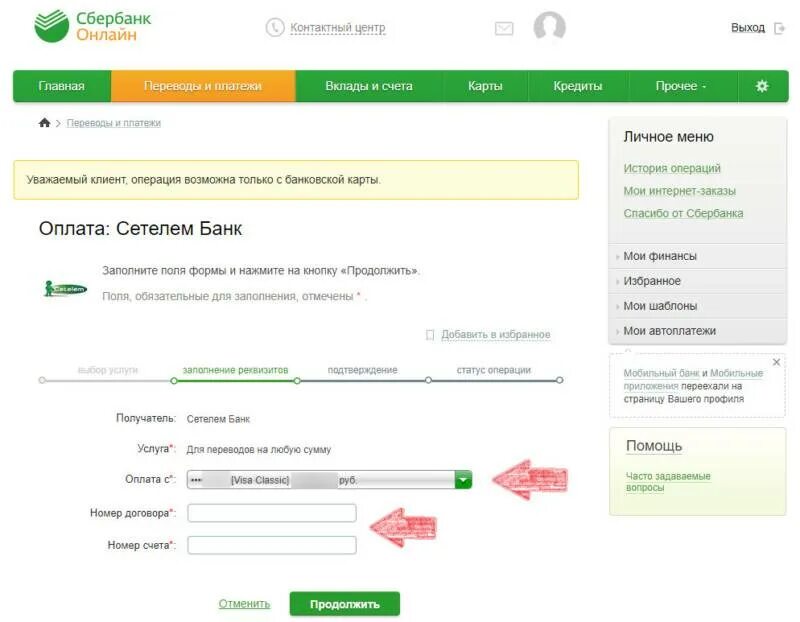
Task: Click the Помощь heading
Action: pos(654,446)
